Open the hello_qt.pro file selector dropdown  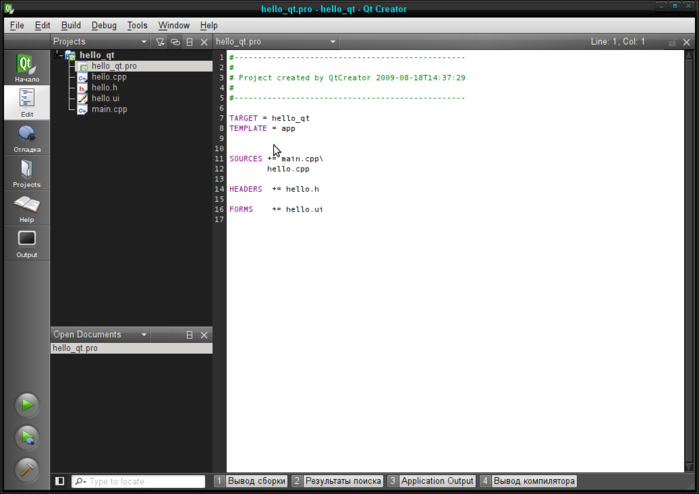[275, 41]
